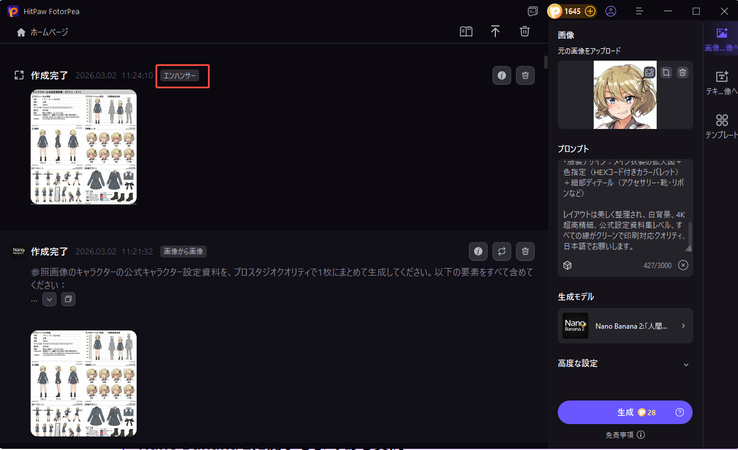Preview the uploaded image with expand icon
Image resolution: width=738 pixels, height=450 pixels.
coord(650,72)
